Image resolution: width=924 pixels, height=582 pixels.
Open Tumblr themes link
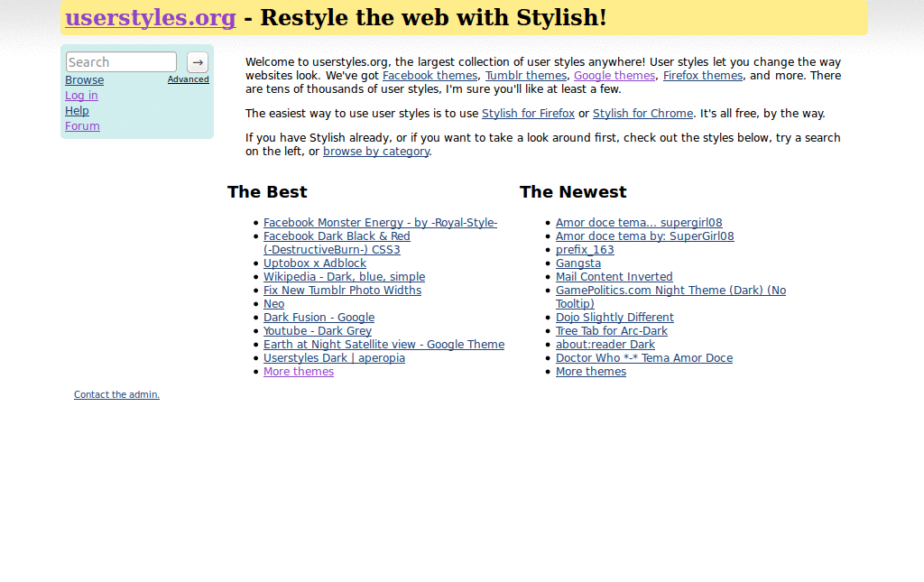point(526,75)
